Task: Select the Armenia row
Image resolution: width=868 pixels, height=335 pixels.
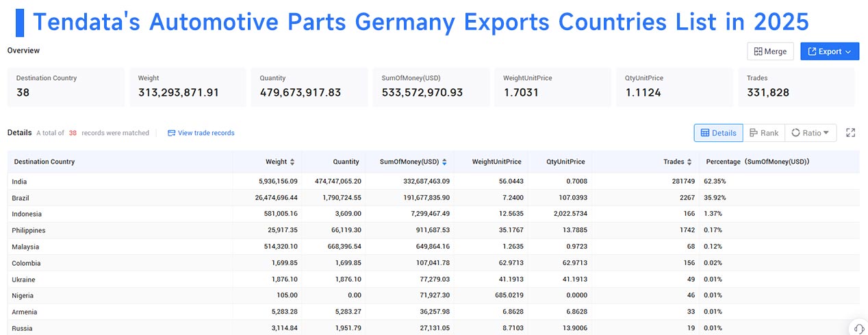Action: [433, 312]
